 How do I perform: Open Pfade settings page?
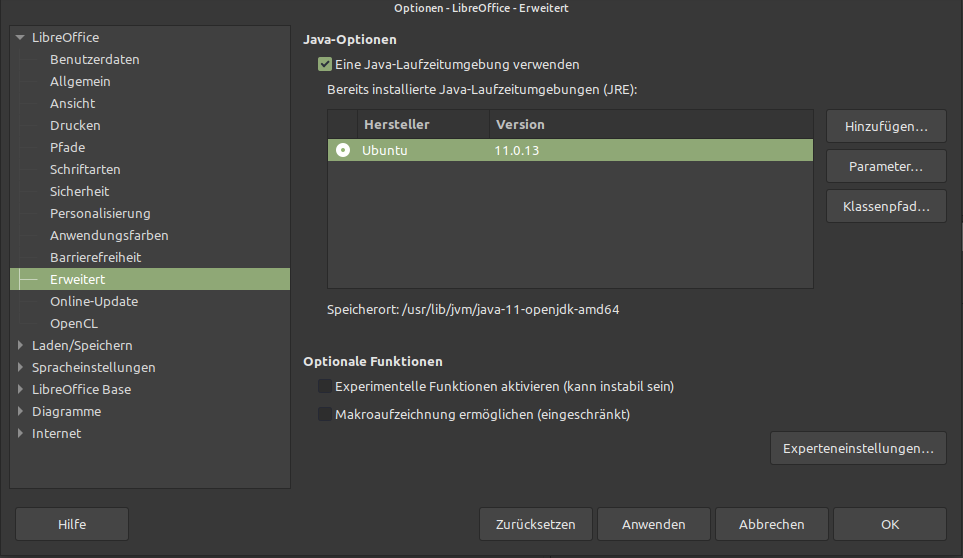click(68, 147)
